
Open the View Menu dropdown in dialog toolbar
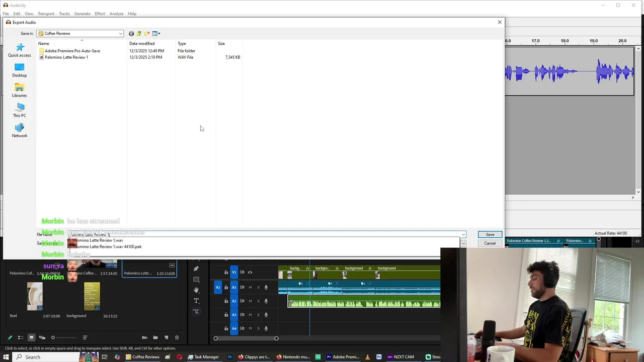coord(156,34)
